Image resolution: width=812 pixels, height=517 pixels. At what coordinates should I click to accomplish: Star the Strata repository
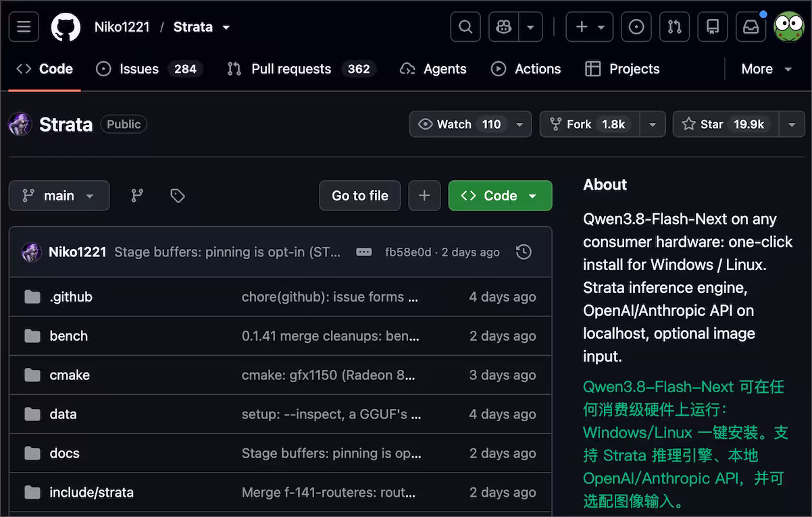point(726,124)
